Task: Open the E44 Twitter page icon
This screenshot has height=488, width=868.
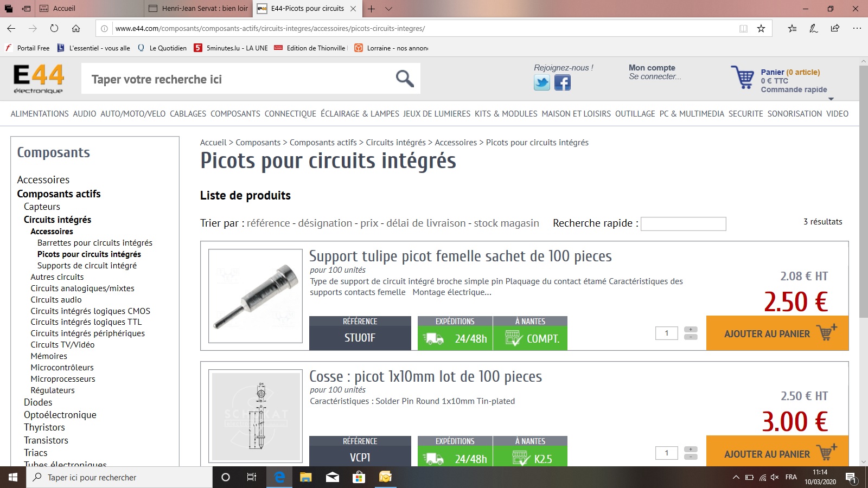Action: (541, 83)
